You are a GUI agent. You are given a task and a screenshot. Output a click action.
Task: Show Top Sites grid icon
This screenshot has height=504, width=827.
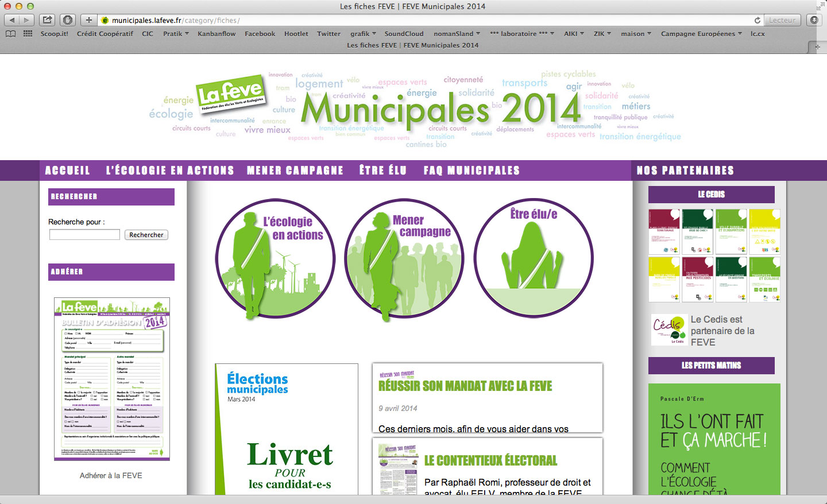(x=28, y=34)
